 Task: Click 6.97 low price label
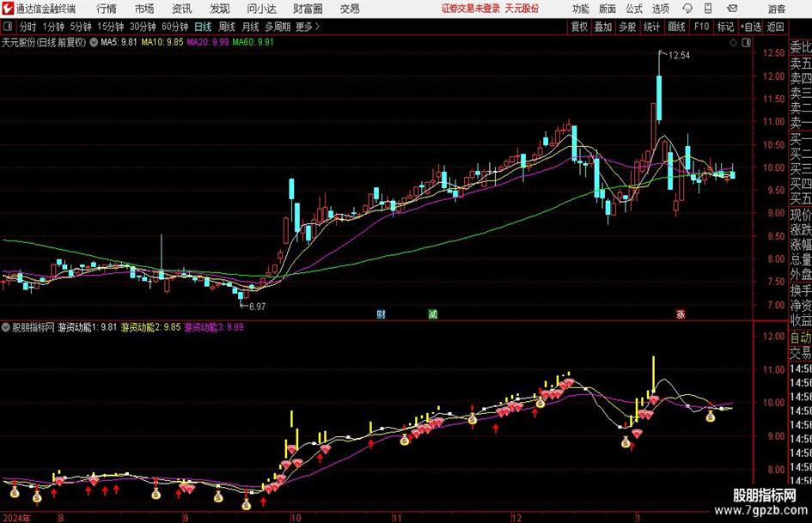[257, 307]
